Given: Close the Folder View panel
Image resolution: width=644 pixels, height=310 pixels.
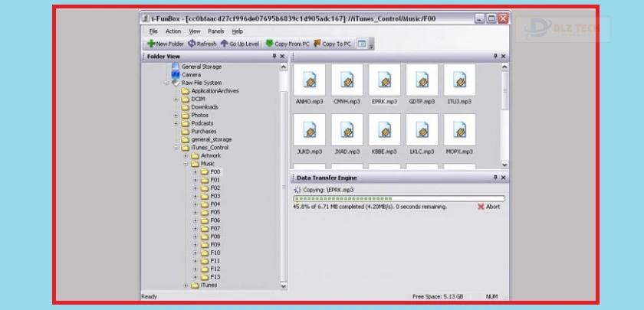Looking at the screenshot, I should [282, 56].
